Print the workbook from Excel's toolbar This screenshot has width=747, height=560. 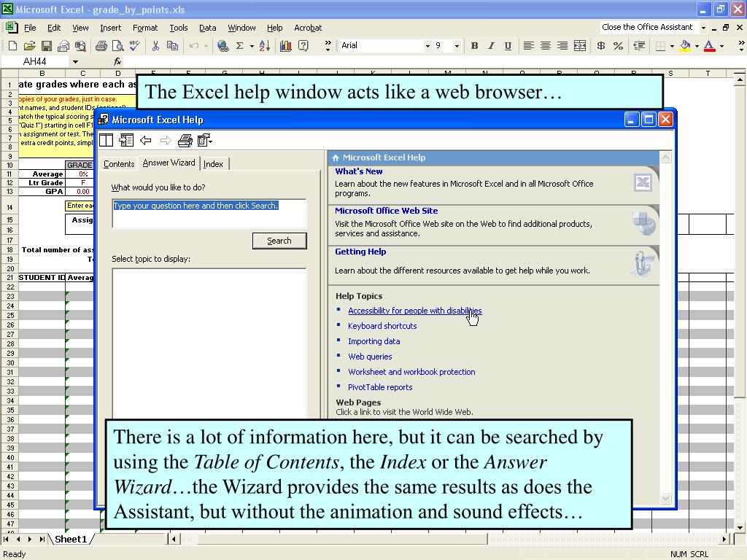click(101, 46)
